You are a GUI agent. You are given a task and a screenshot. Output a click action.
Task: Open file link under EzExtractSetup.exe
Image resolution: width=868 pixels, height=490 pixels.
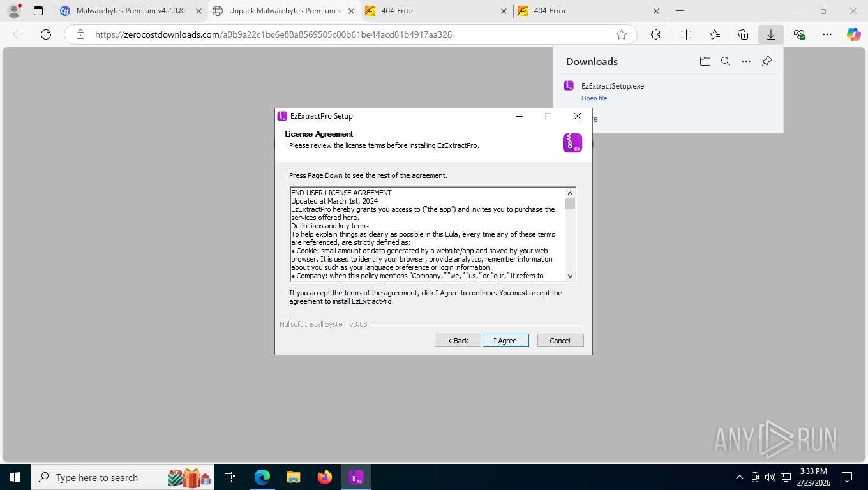pyautogui.click(x=594, y=98)
